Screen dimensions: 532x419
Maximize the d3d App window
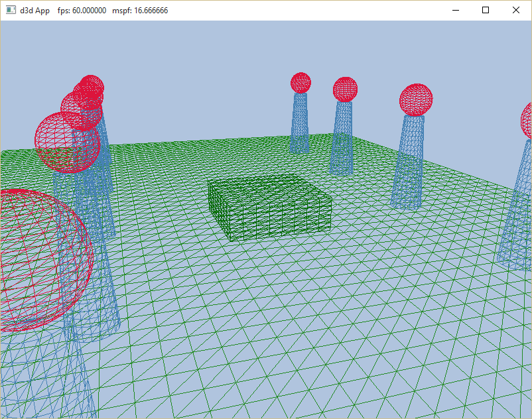pyautogui.click(x=486, y=11)
